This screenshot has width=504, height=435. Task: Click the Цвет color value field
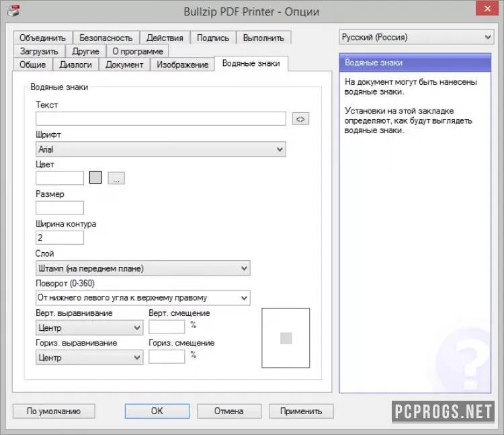(60, 177)
